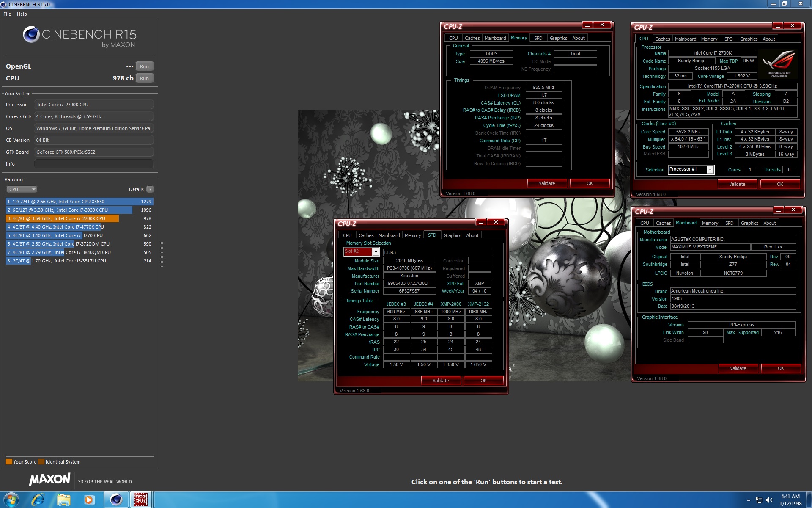Click Validate in Memory CPU-Z window

coord(547,183)
